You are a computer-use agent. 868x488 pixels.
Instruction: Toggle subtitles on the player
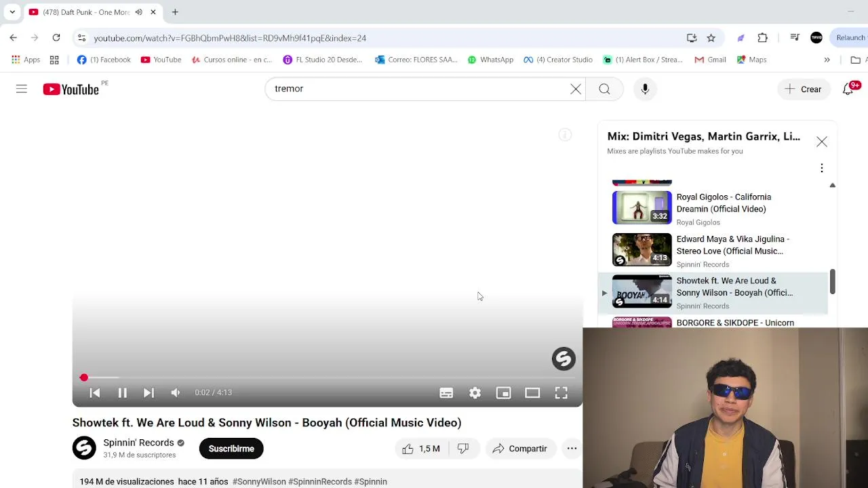click(446, 393)
